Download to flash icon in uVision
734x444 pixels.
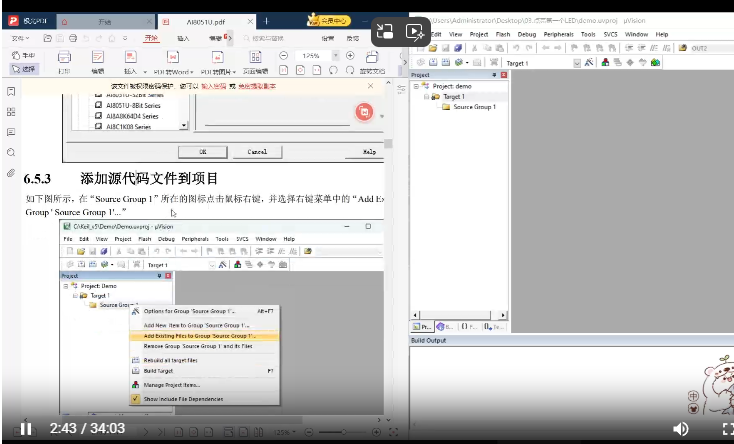click(493, 62)
